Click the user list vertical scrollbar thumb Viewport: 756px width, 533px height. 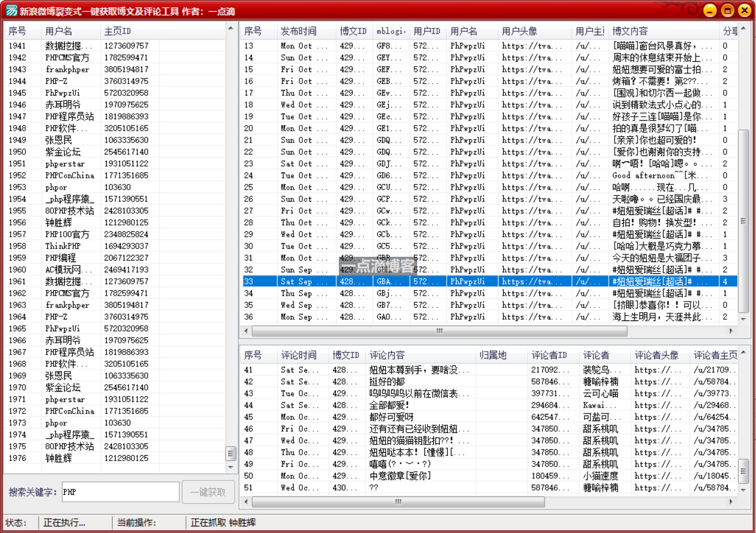pos(230,453)
